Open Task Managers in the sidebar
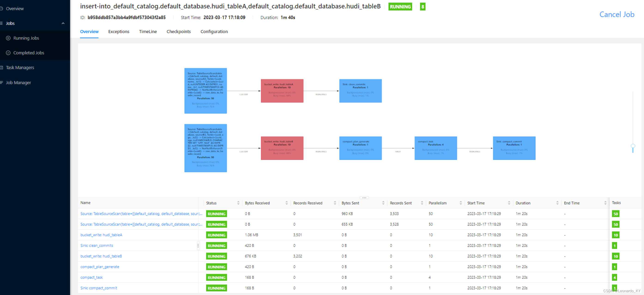This screenshot has width=644, height=295. 20,67
